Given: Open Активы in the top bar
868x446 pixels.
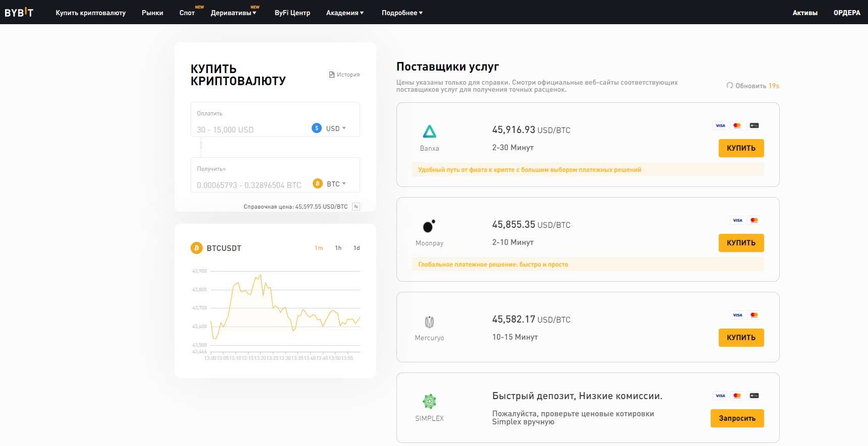Looking at the screenshot, I should tap(805, 13).
